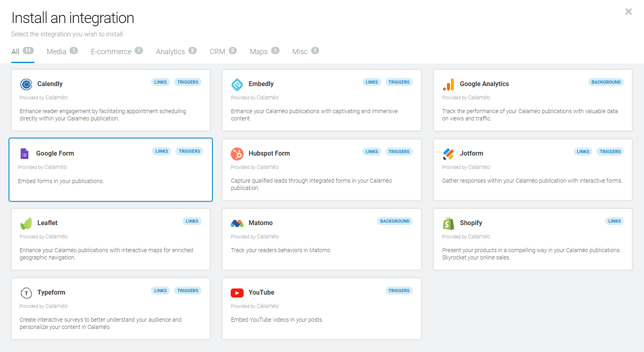Click the Shopify 'Present your products' description
Image resolution: width=644 pixels, height=352 pixels.
tap(531, 254)
